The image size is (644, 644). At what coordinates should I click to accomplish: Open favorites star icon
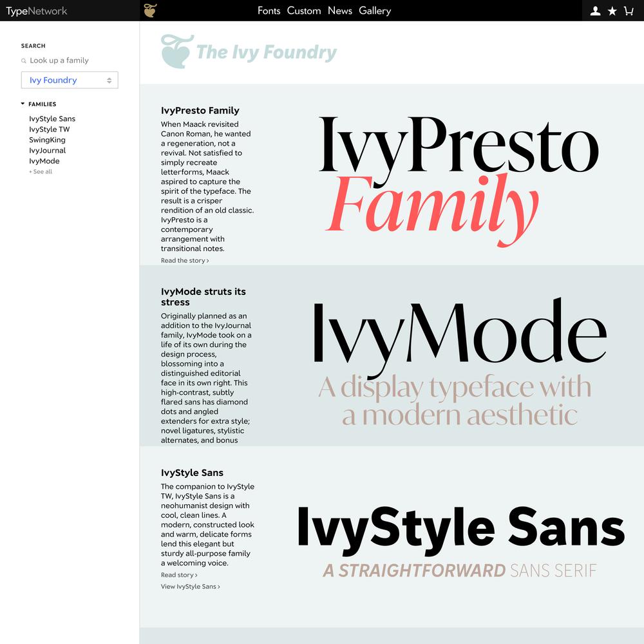point(612,11)
